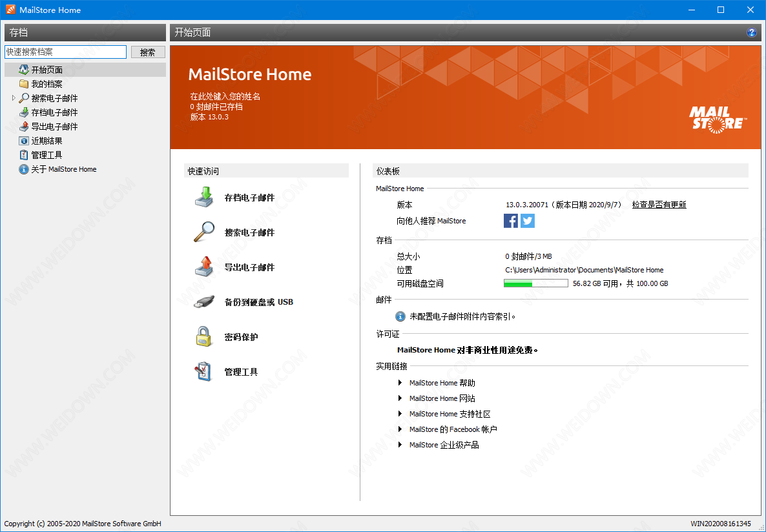Click the large red export email icon
The height and width of the screenshot is (532, 766).
204,267
